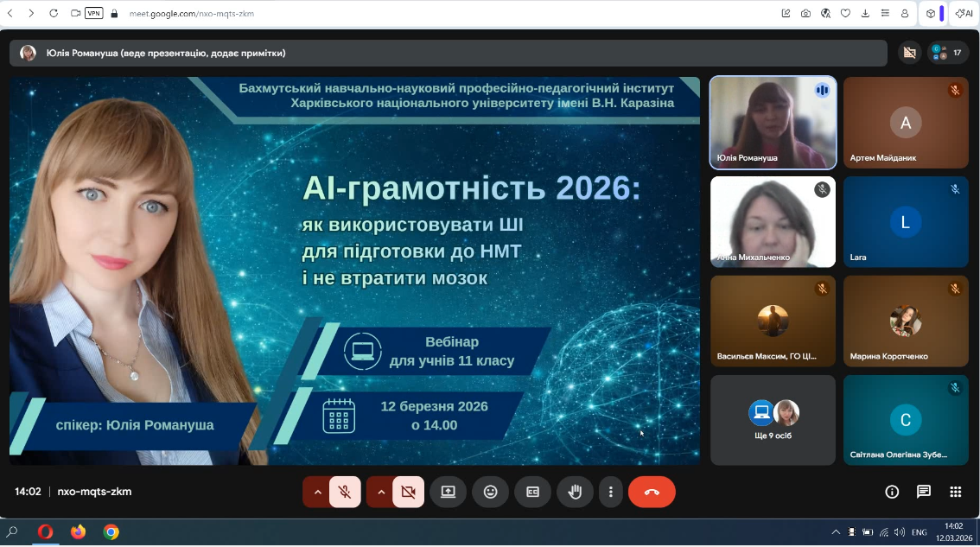This screenshot has width=980, height=547.
Task: Leave the call with the red hang-up button
Action: click(x=652, y=492)
